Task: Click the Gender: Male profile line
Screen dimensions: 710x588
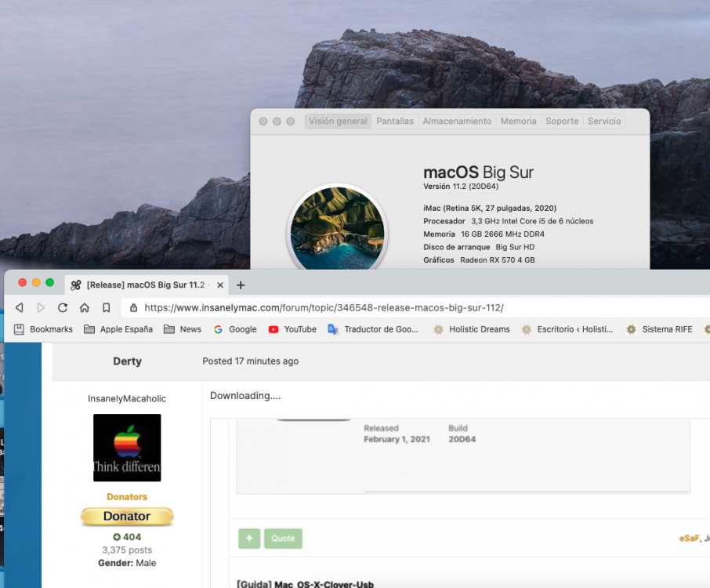Action: point(127,563)
